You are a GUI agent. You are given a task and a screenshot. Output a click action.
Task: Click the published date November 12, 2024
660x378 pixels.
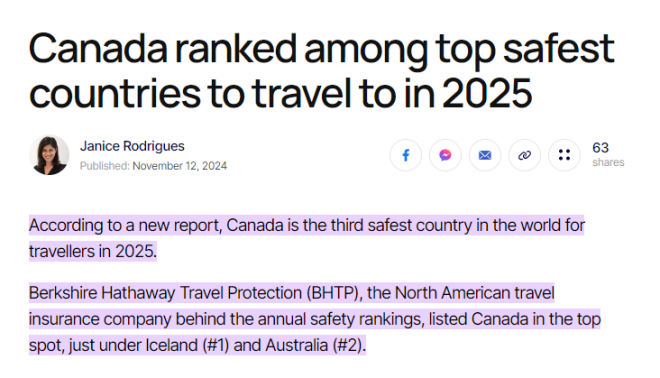[x=180, y=166]
